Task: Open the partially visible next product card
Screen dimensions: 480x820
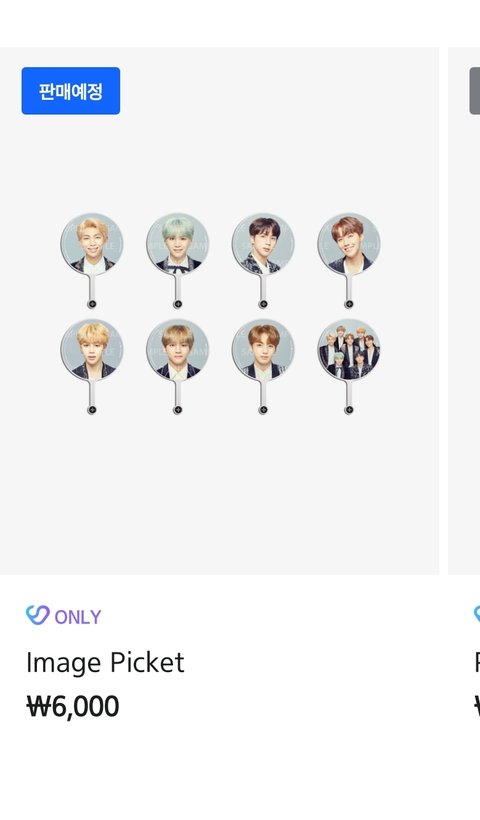Action: [x=464, y=311]
